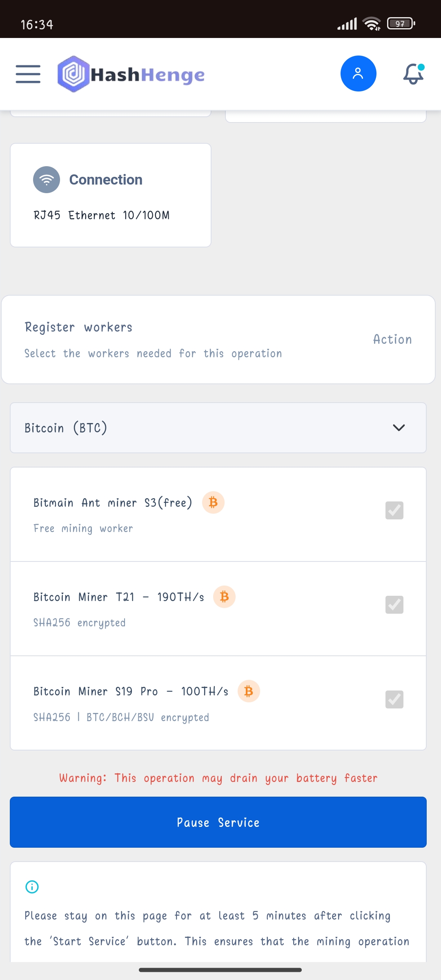Click the BTC icon beside S19 Pro miner

pos(249,691)
